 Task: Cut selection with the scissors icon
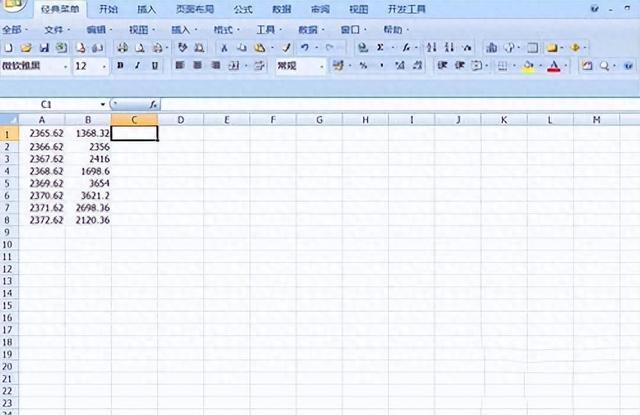tap(224, 48)
